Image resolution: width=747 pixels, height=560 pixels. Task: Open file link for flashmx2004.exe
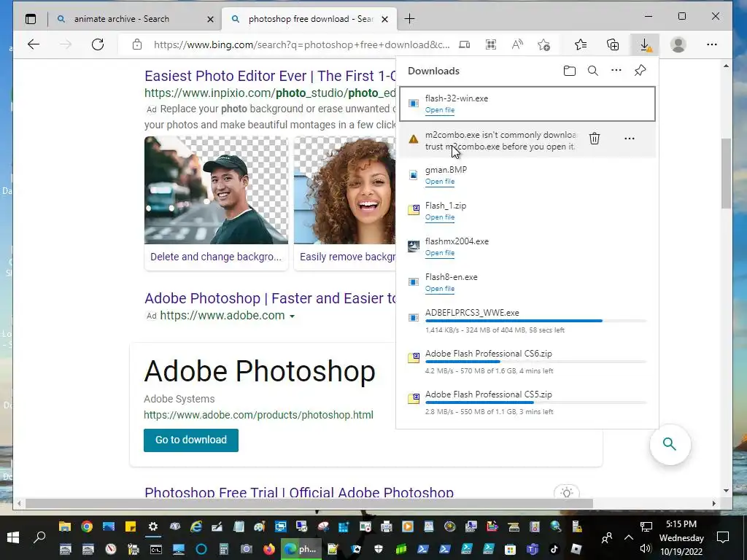click(x=440, y=253)
